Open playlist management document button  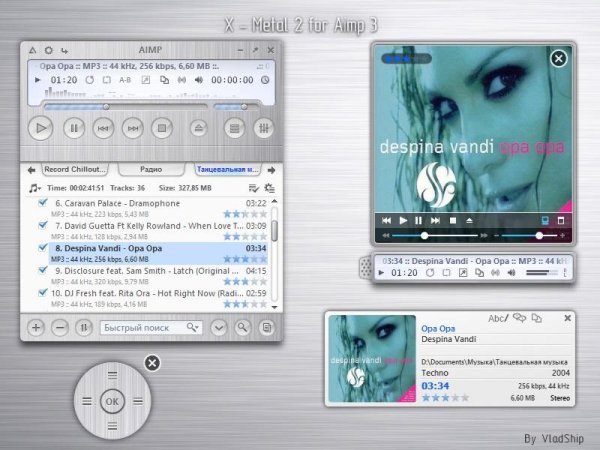pyautogui.click(x=267, y=328)
